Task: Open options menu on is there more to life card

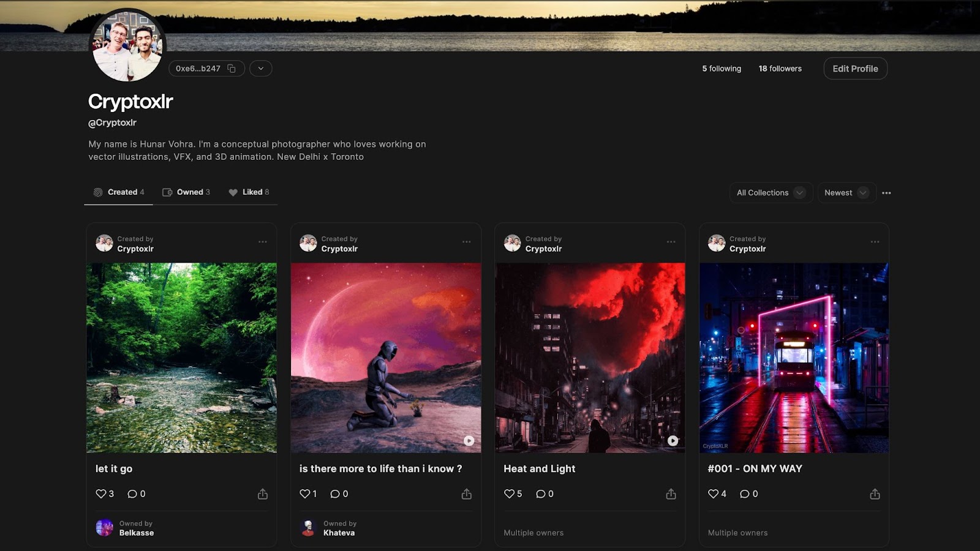Action: point(467,242)
